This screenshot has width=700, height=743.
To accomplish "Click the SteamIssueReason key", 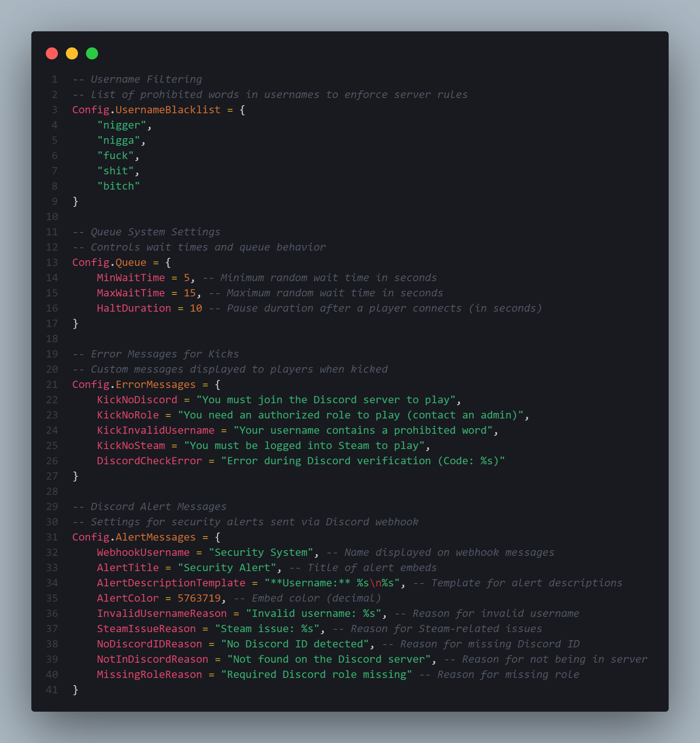I will pyautogui.click(x=146, y=629).
